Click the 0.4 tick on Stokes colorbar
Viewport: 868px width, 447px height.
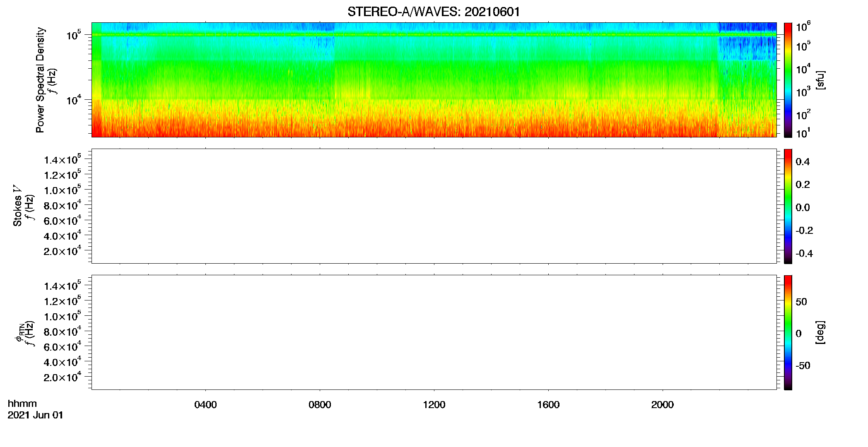(x=803, y=162)
